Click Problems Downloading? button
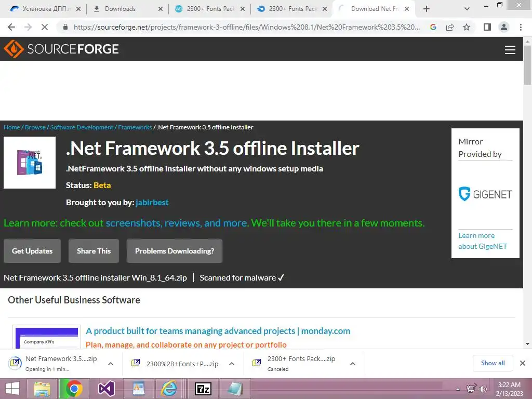This screenshot has height=399, width=532. (x=175, y=251)
